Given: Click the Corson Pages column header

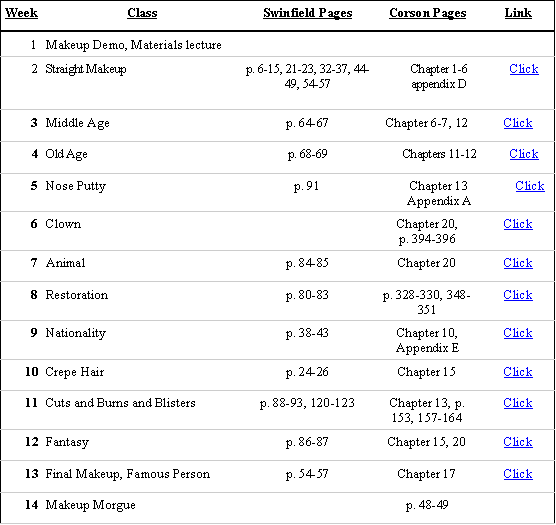Looking at the screenshot, I should 427,13.
